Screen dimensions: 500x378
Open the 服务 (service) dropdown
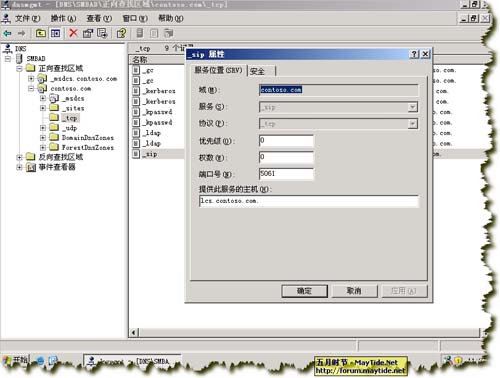[x=412, y=107]
